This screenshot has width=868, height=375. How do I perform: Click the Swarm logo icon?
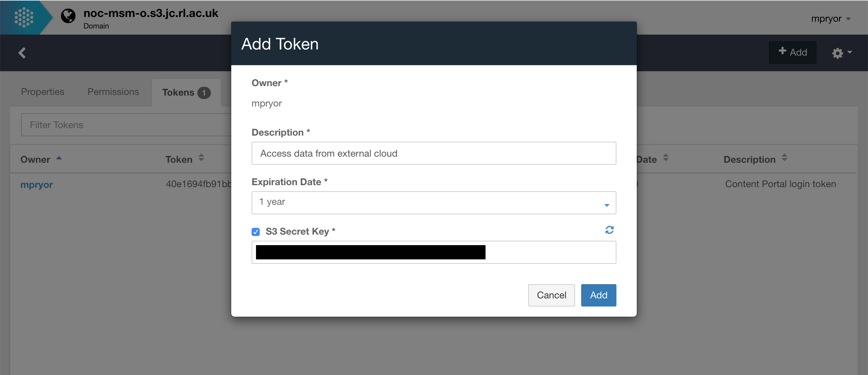24,17
